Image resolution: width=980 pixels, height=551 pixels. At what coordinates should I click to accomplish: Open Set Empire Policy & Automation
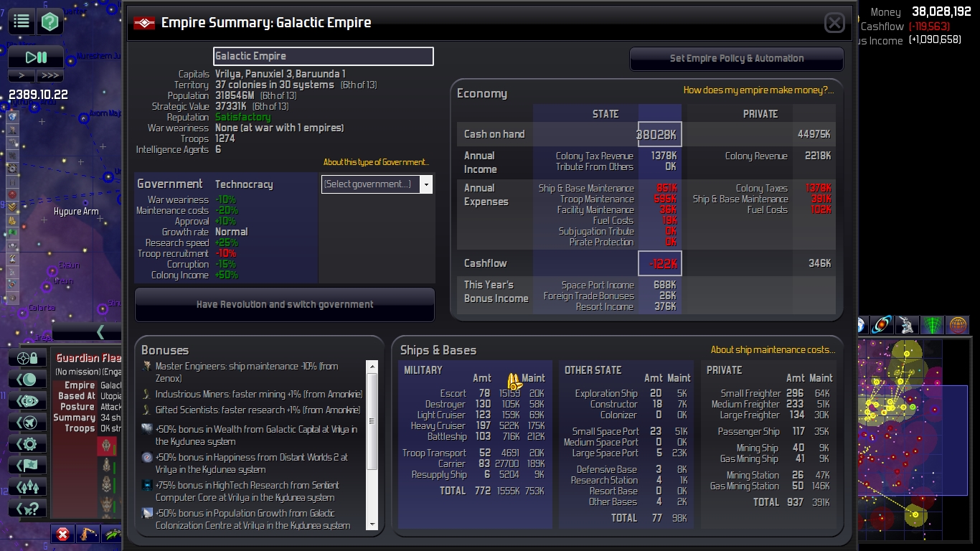pyautogui.click(x=737, y=59)
